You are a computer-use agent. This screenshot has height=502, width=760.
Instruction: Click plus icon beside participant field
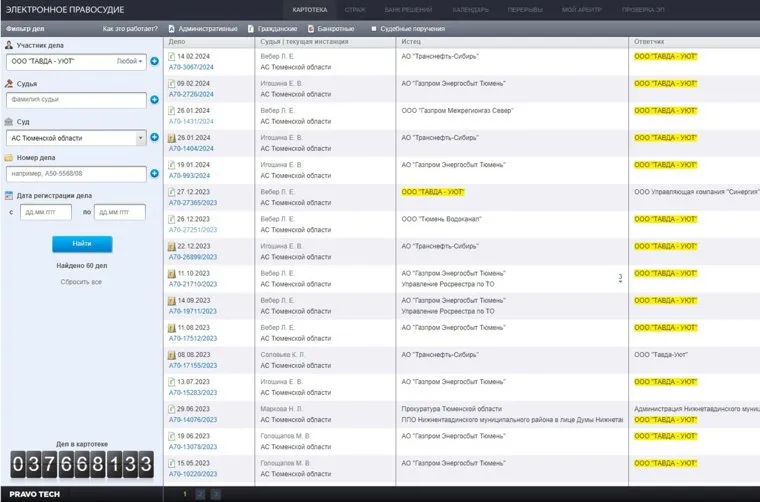pos(154,62)
